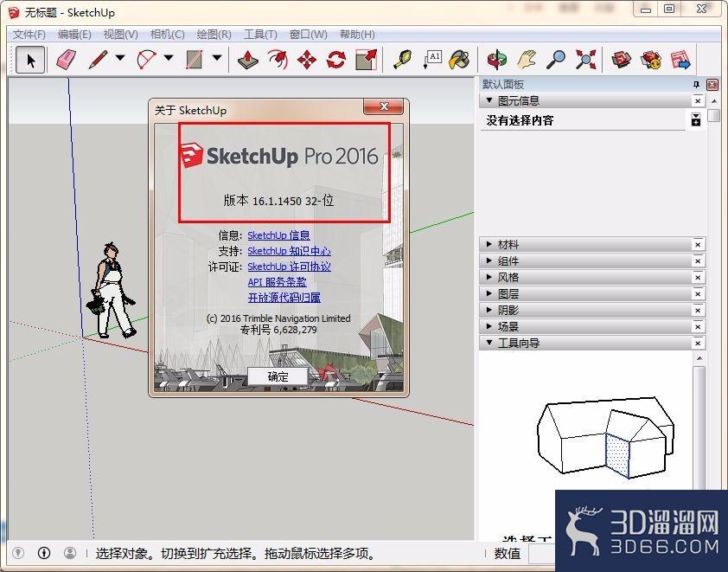Toggle entity info details button
This screenshot has width=728, height=572.
pyautogui.click(x=695, y=119)
